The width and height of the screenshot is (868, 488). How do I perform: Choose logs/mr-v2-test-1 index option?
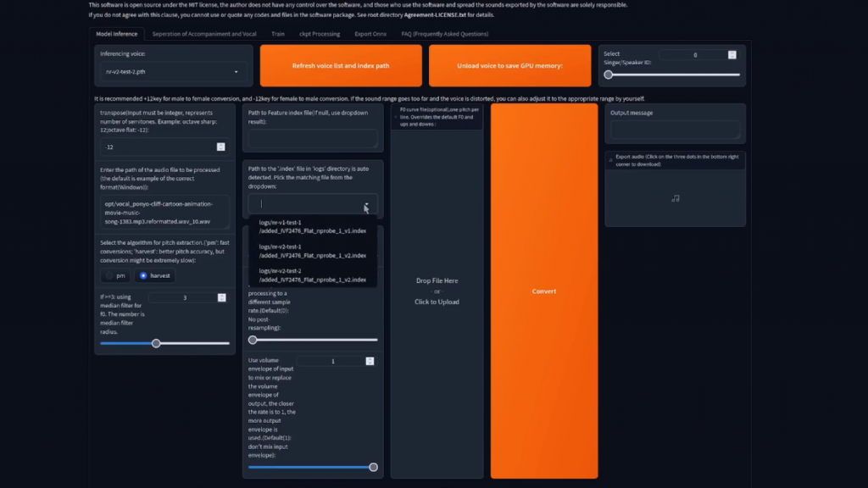click(x=312, y=251)
